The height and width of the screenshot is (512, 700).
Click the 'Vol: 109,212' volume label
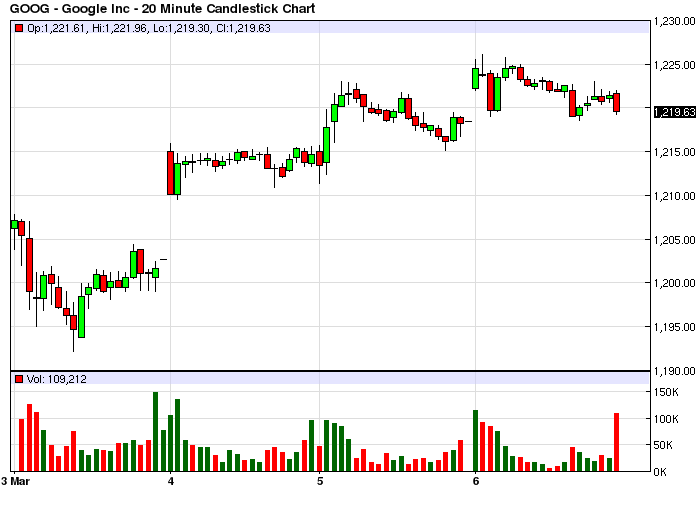coord(57,379)
